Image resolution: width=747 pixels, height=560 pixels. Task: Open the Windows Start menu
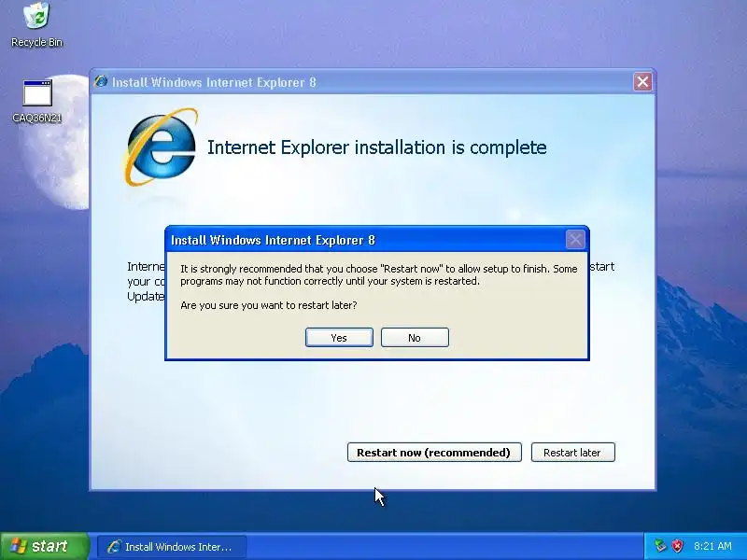pos(44,546)
